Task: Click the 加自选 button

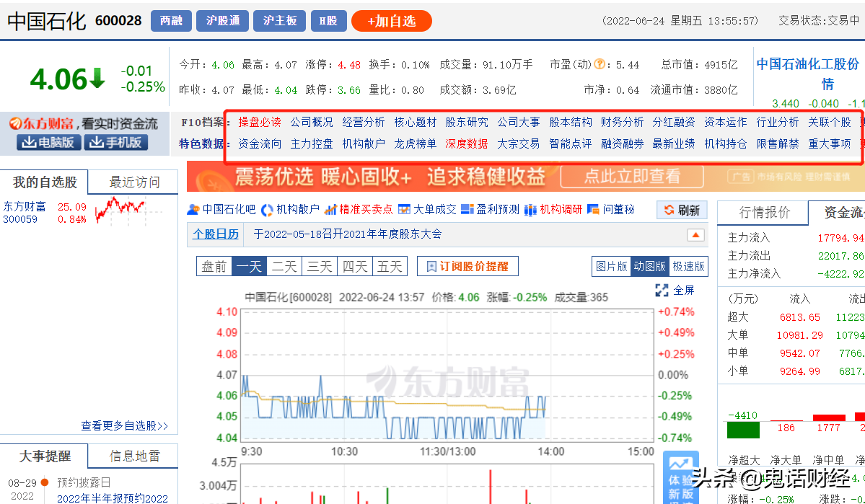Action: [391, 21]
